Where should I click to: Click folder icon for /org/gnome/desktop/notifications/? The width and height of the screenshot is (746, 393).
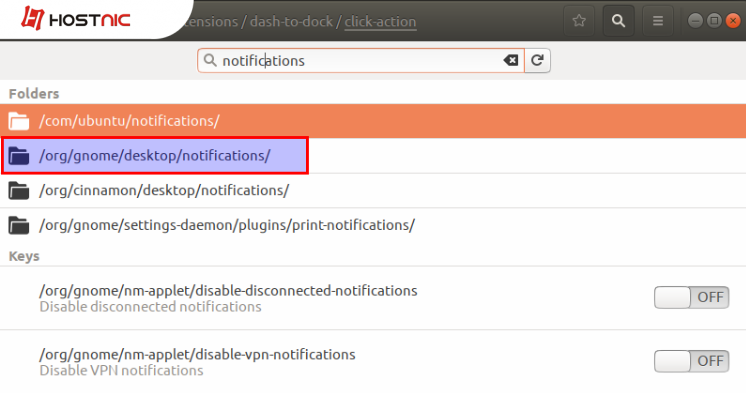click(19, 156)
